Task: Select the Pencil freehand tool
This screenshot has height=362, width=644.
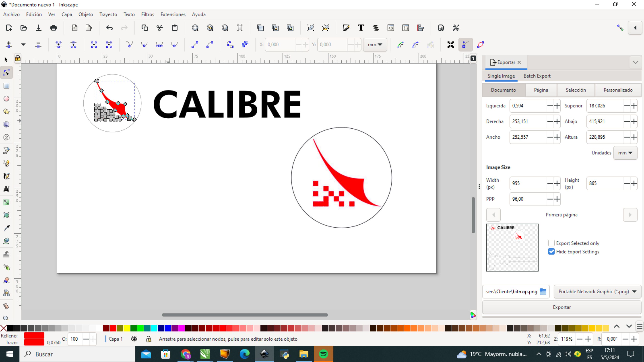Action: click(x=6, y=163)
